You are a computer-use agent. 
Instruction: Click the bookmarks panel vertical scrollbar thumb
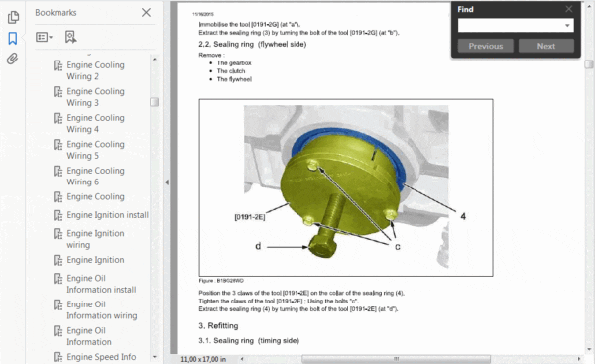(154, 102)
